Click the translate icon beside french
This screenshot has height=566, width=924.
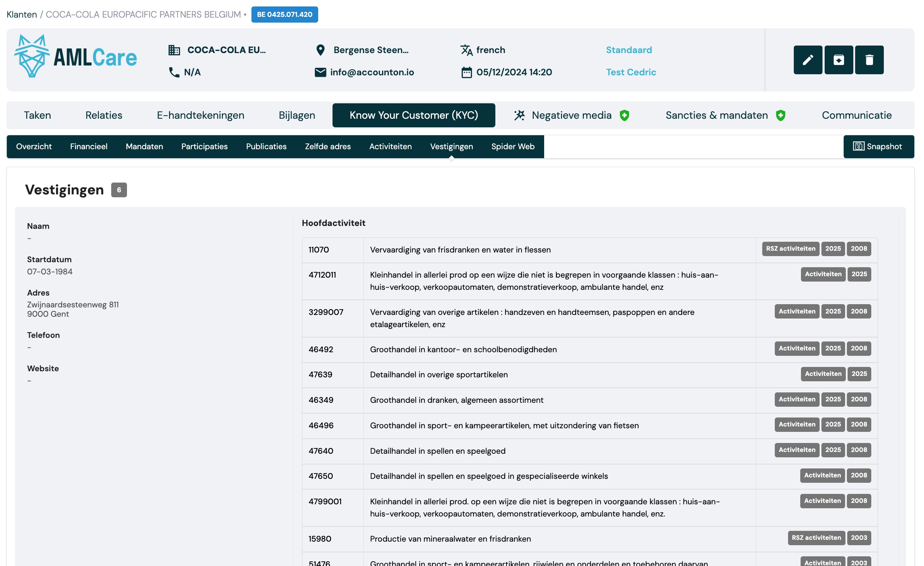(x=466, y=50)
